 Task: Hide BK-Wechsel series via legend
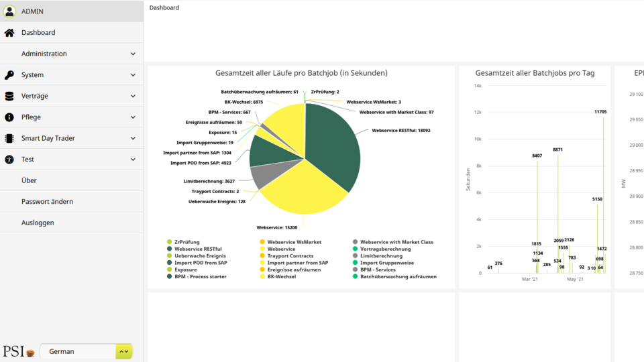point(282,276)
